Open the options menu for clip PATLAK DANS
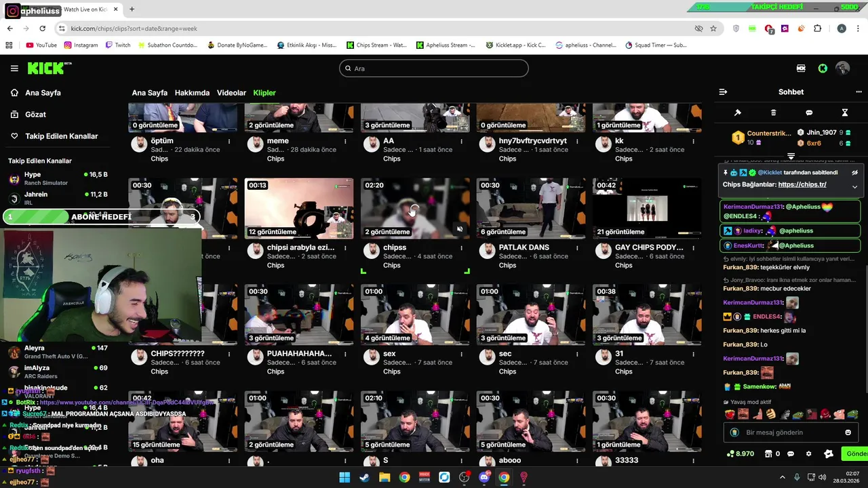Screen dimensions: 868x488 577,247
